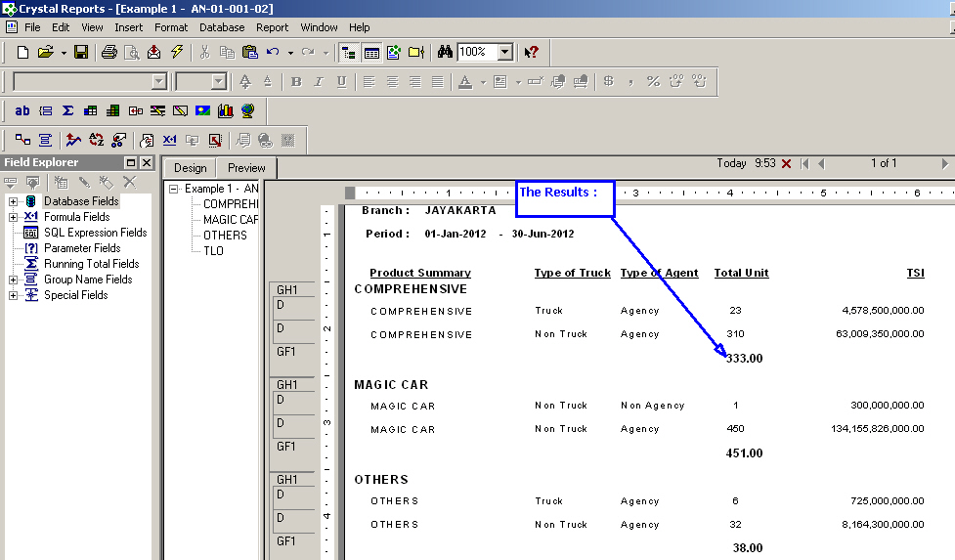Click the context Help question-mark pointer icon

(531, 53)
